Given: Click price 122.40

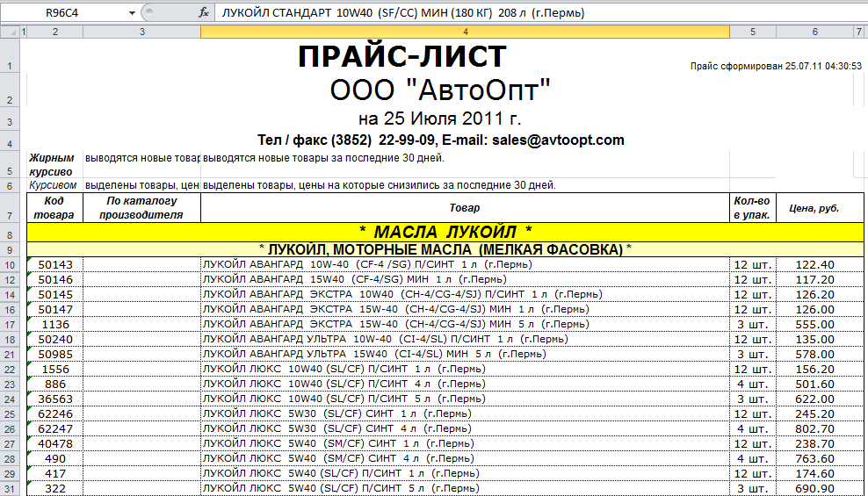Looking at the screenshot, I should tap(814, 265).
